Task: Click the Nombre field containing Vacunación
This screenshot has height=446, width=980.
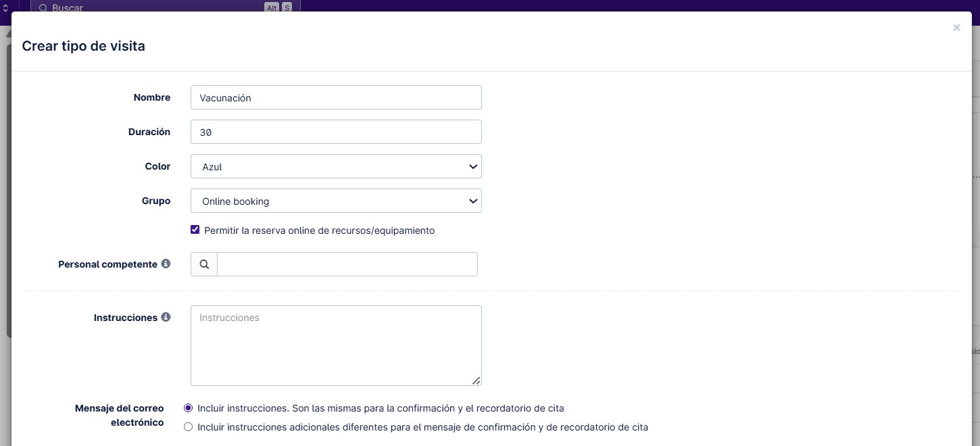Action: (336, 97)
